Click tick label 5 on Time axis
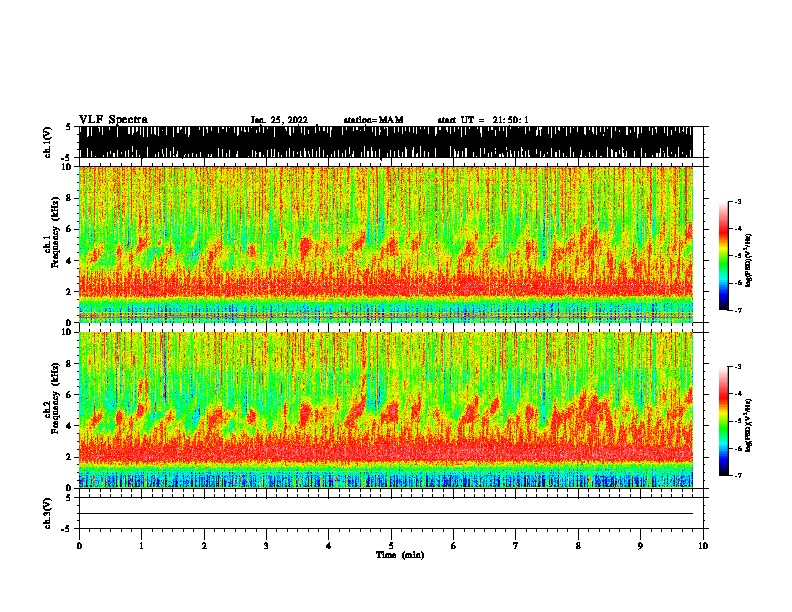 [x=391, y=546]
